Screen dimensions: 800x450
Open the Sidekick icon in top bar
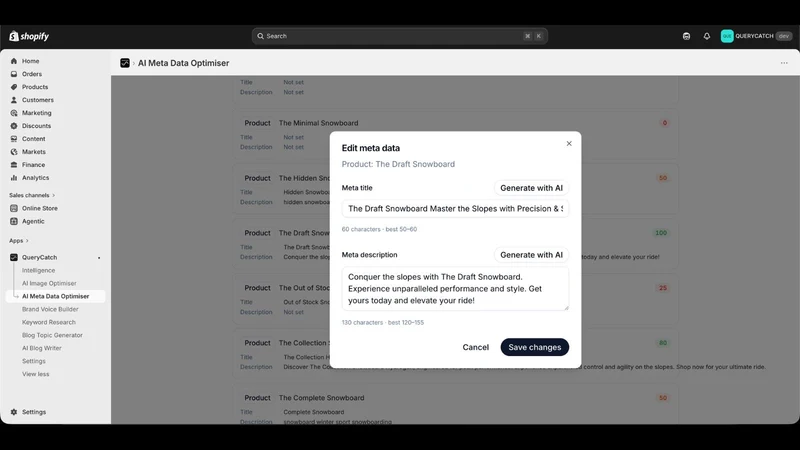click(x=686, y=36)
